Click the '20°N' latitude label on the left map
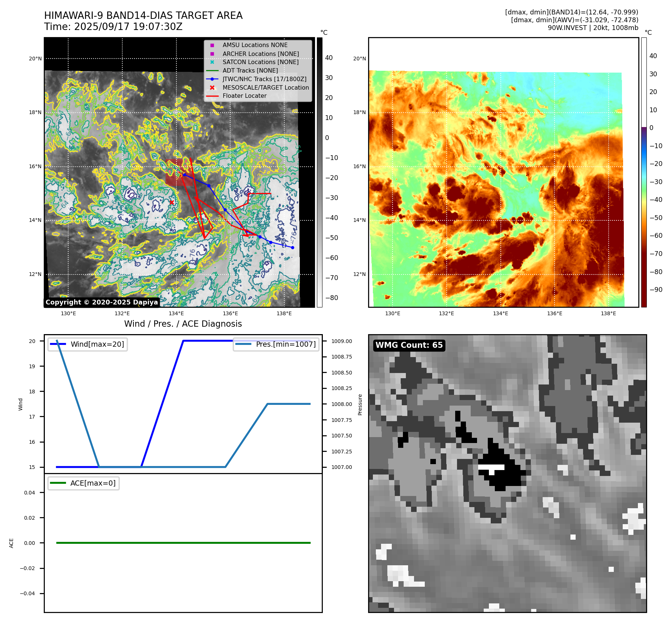This screenshot has height=626, width=672. tap(35, 59)
